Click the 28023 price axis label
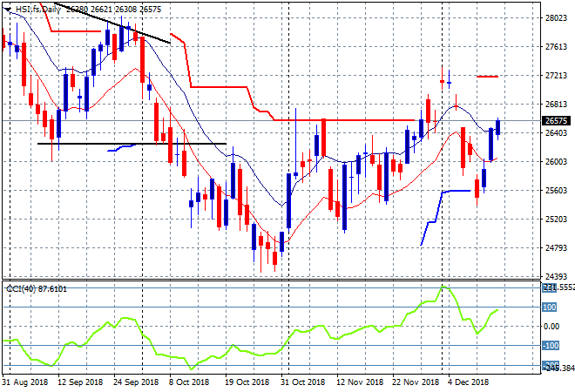The image size is (575, 392). click(x=556, y=18)
